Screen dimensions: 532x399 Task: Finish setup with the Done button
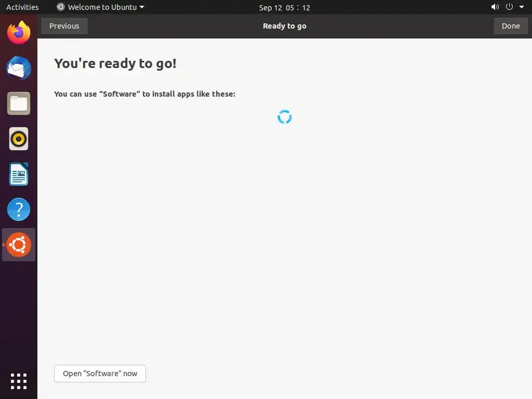511,26
